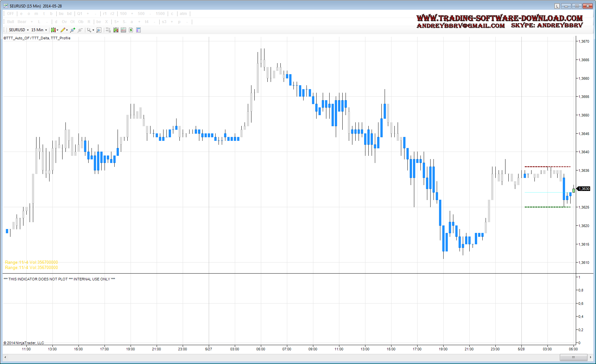Click the zoom in magnifier icon
Screen dimensions: 596x364
click(x=72, y=30)
